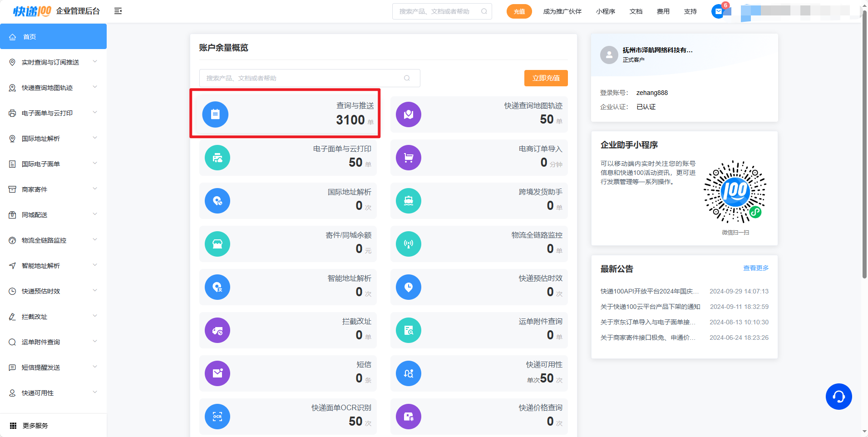Open the message mail icon with badge
The image size is (868, 437).
718,11
